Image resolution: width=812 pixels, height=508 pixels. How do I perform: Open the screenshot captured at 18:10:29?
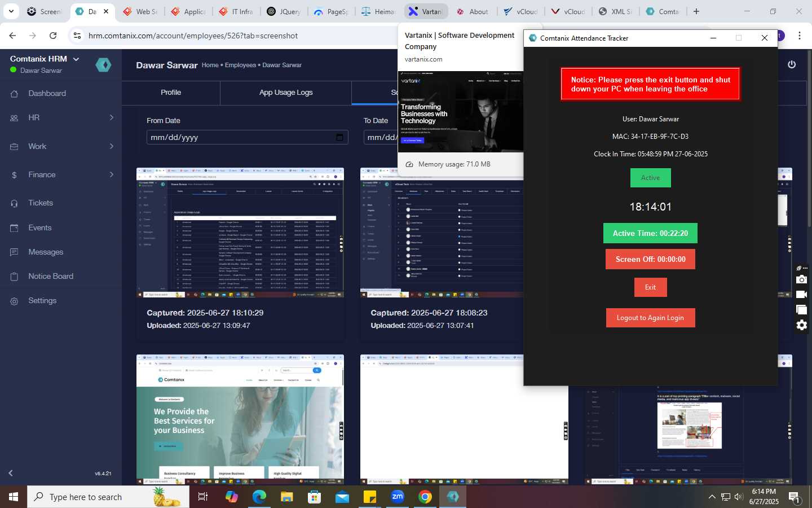240,233
